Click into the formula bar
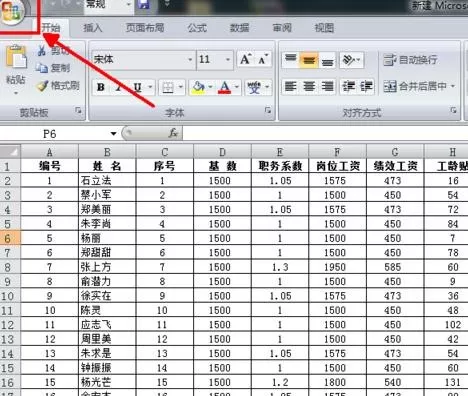Screen dimensions: 468x396 click(325, 134)
